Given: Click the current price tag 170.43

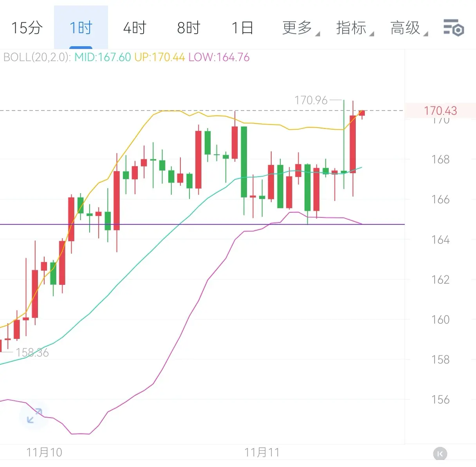Looking at the screenshot, I should tap(440, 111).
